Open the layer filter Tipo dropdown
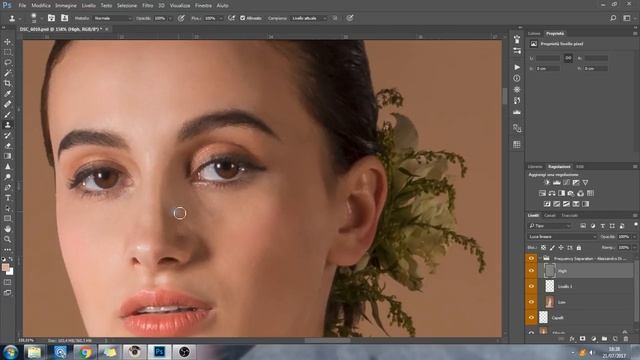 pyautogui.click(x=549, y=225)
